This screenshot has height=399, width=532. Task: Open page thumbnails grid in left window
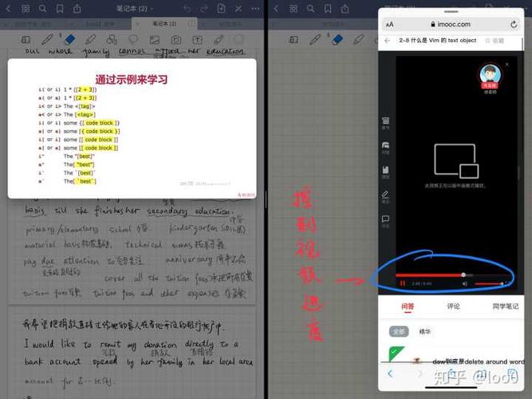click(26, 9)
